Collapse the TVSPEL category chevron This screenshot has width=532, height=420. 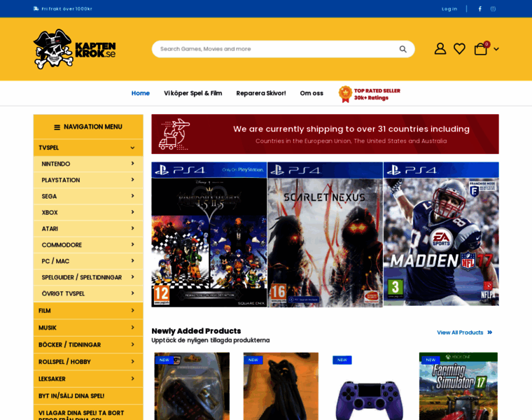[x=132, y=148]
